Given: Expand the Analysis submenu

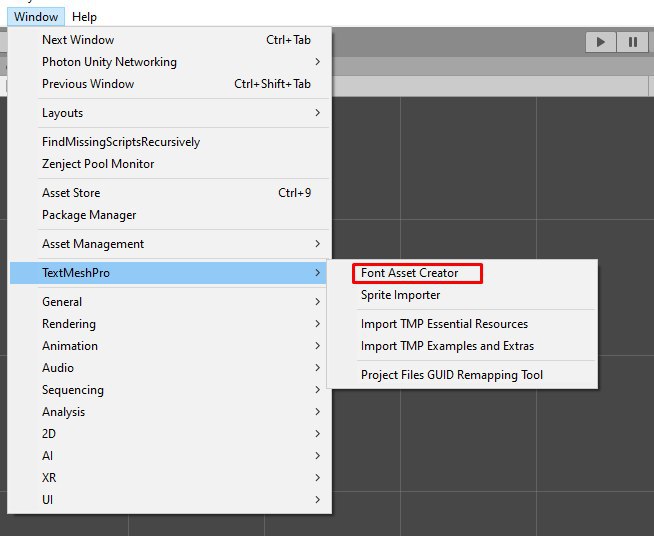Looking at the screenshot, I should tap(169, 412).
